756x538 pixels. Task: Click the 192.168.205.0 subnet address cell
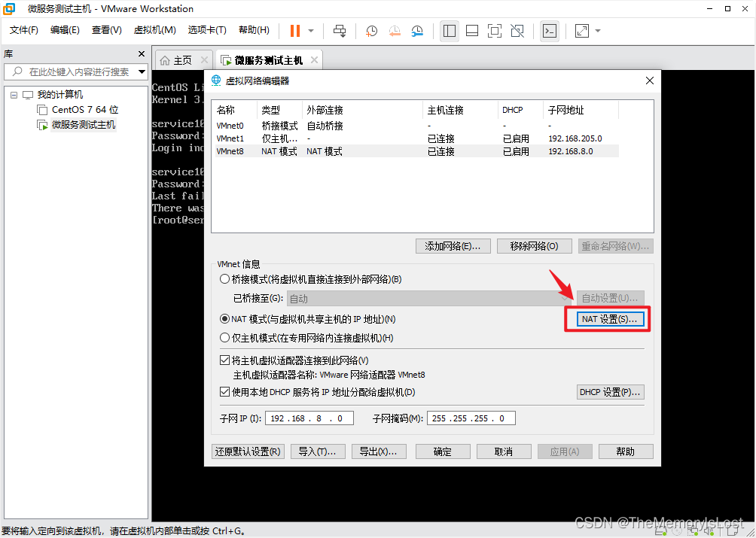575,138
